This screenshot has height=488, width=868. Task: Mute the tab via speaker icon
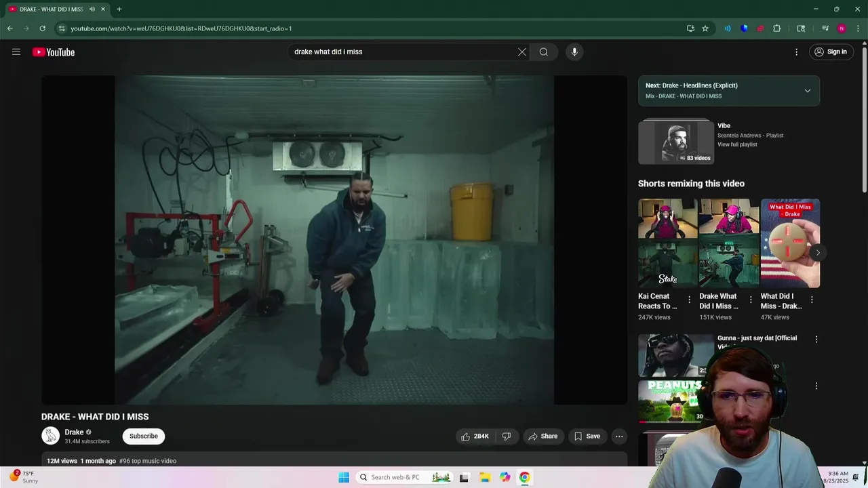92,9
